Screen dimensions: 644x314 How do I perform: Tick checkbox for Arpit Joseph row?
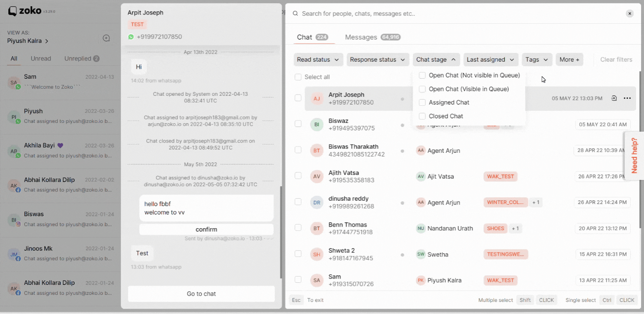(298, 98)
